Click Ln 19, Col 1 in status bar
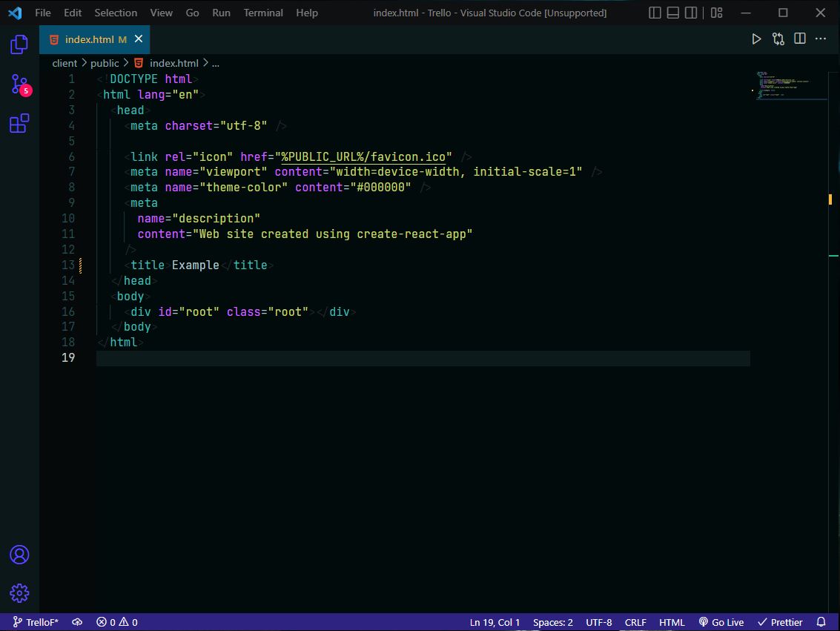The width and height of the screenshot is (840, 631). [x=495, y=622]
